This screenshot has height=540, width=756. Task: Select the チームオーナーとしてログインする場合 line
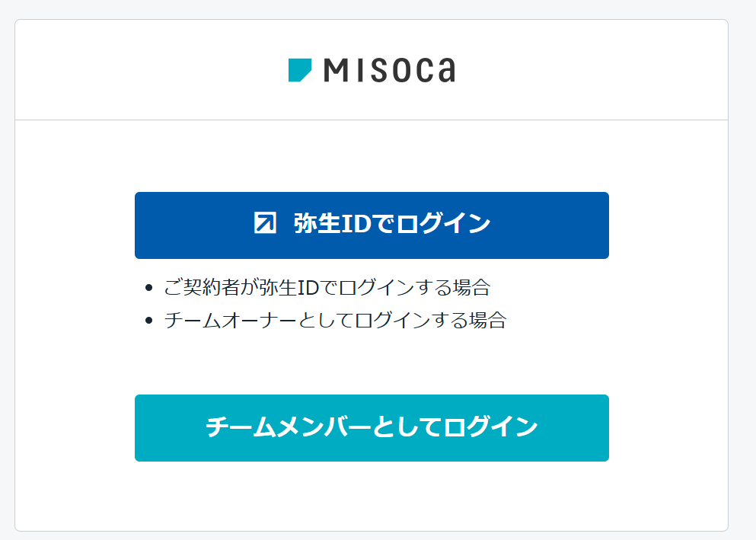point(335,320)
